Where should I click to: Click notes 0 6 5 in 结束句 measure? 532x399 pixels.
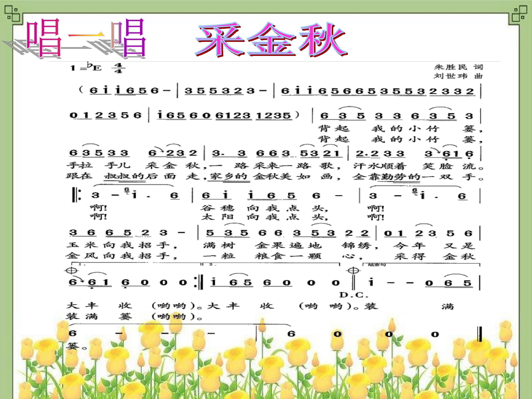click(x=449, y=283)
